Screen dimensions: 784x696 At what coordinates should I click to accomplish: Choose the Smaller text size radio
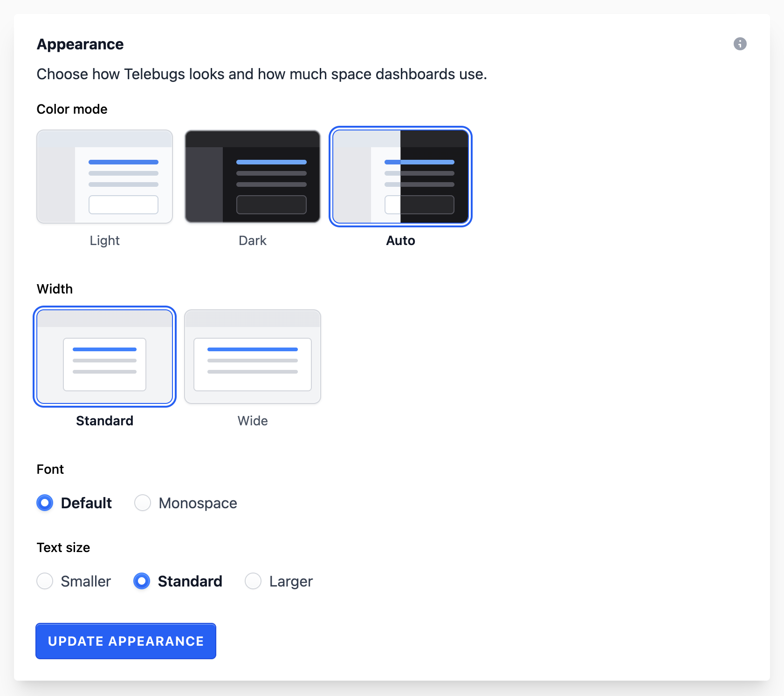tap(45, 581)
